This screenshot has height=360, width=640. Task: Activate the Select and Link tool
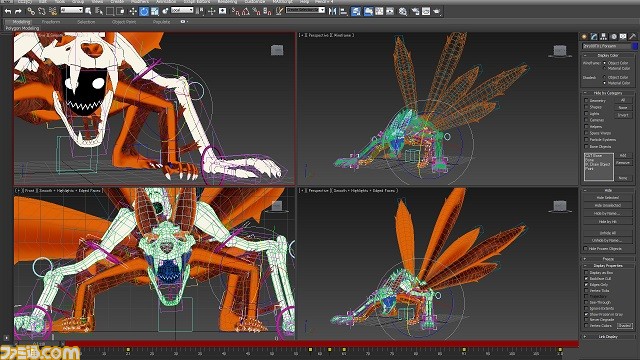coord(31,11)
